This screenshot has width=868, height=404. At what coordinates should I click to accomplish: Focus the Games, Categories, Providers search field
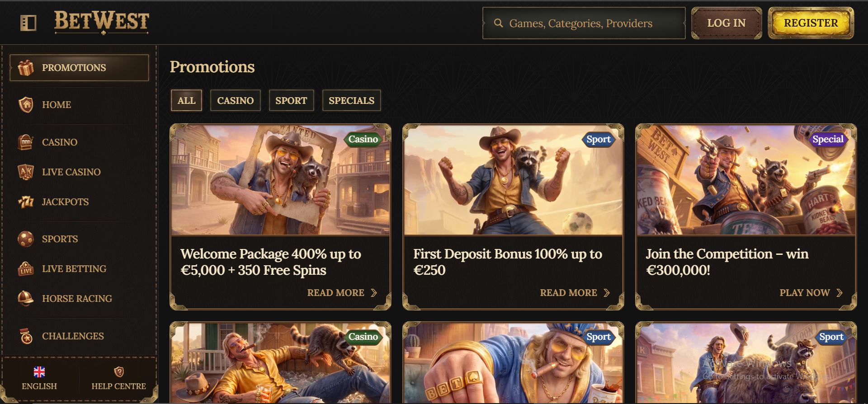pyautogui.click(x=584, y=23)
